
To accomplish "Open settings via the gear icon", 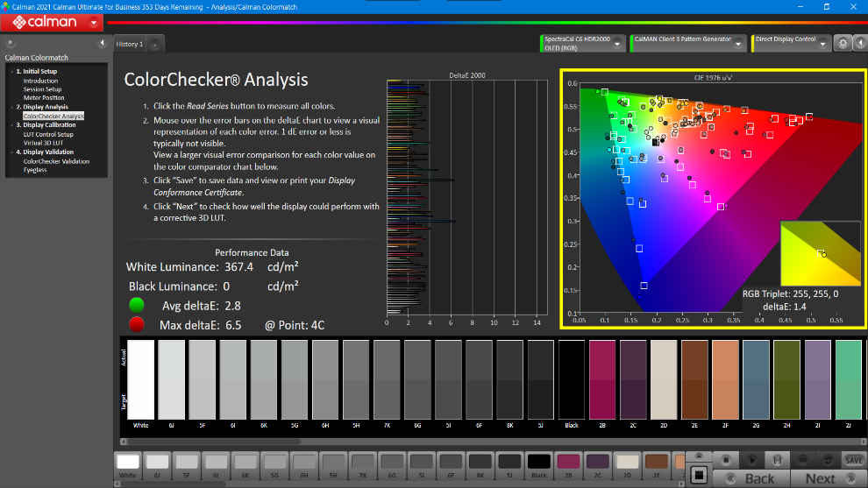I will click(x=843, y=43).
